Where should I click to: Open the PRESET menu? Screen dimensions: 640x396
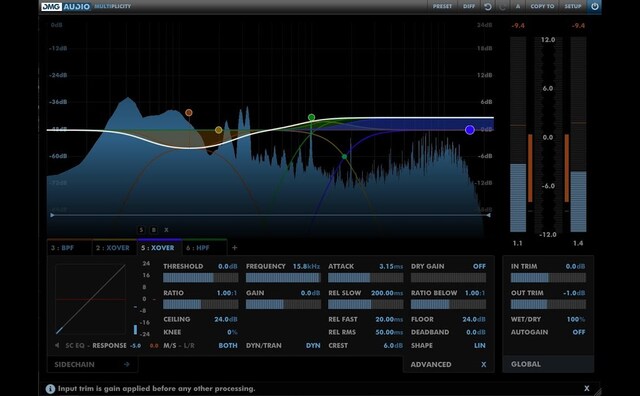[x=442, y=7]
